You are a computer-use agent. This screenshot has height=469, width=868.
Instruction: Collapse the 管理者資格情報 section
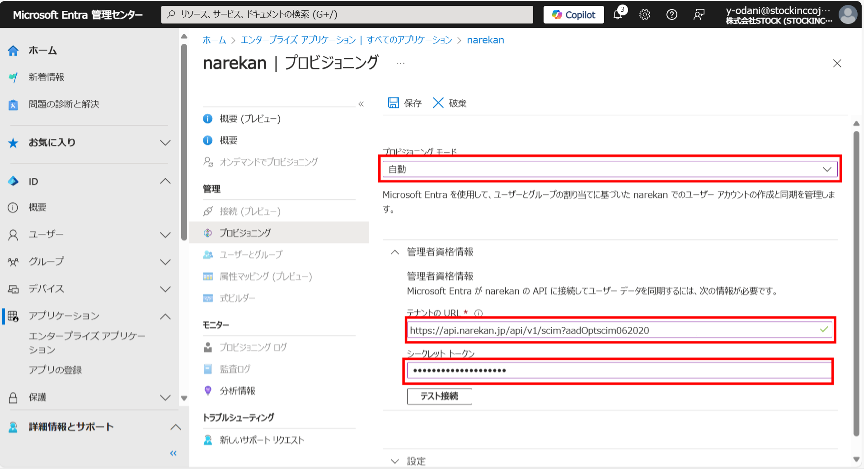coord(394,252)
